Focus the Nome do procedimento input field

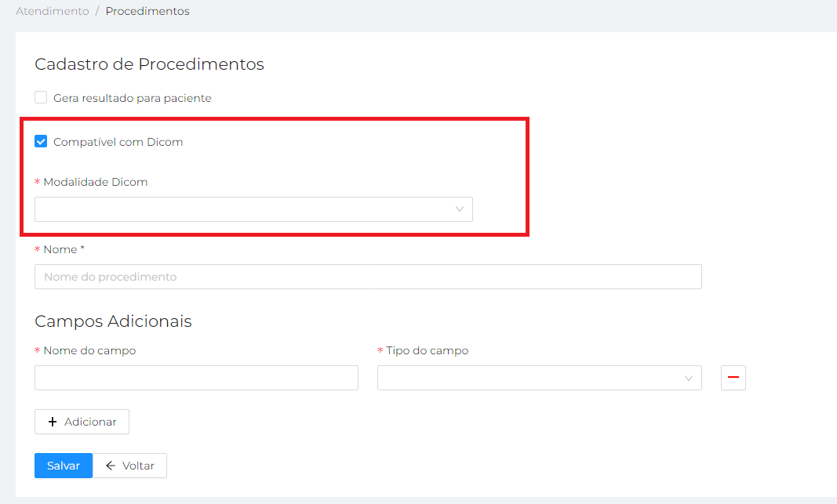[x=368, y=277]
